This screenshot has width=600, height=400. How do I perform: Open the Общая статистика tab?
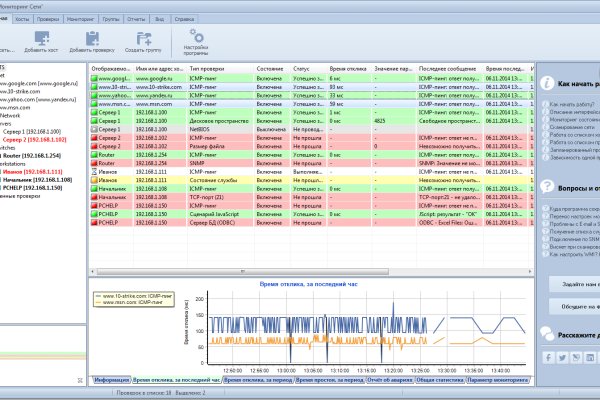(434, 381)
